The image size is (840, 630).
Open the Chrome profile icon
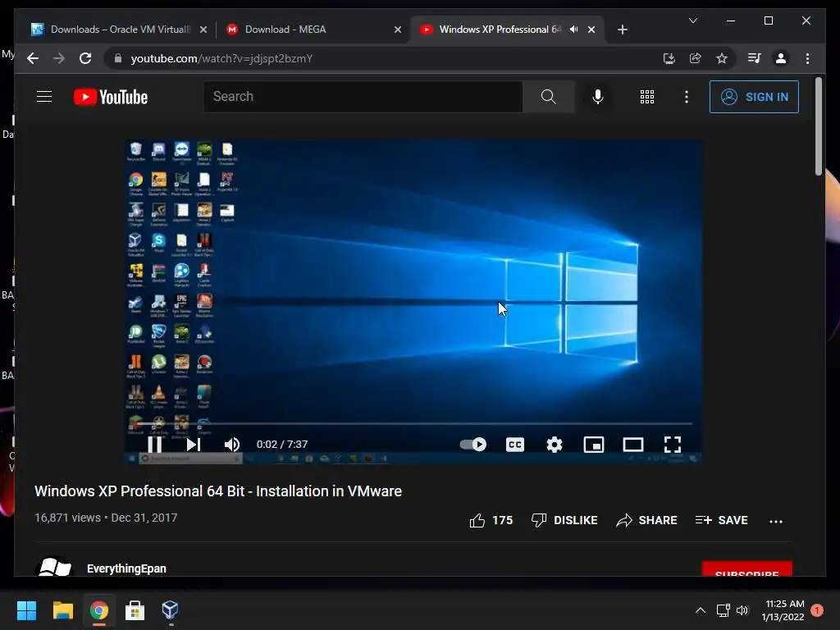pos(781,58)
